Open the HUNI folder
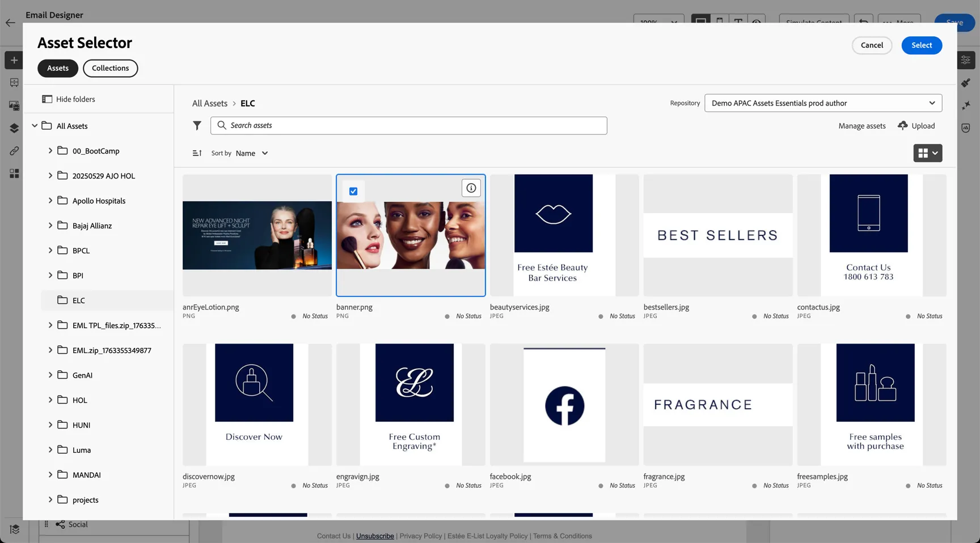 81,425
